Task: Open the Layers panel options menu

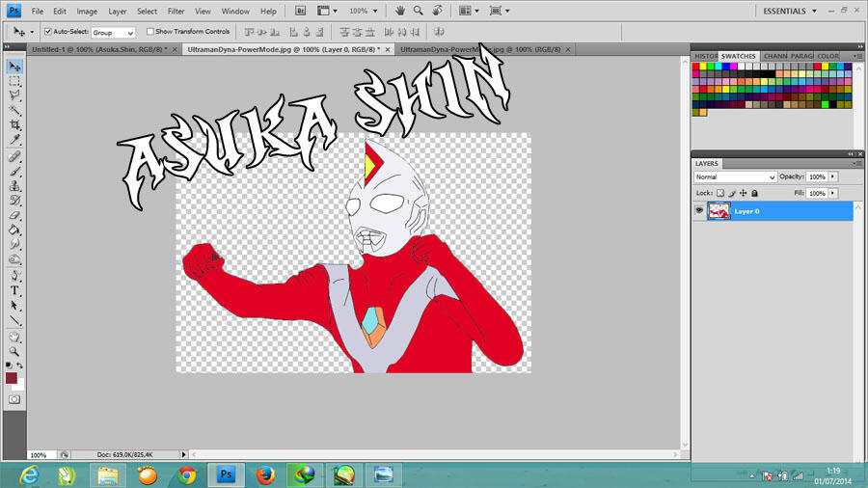Action: click(857, 163)
